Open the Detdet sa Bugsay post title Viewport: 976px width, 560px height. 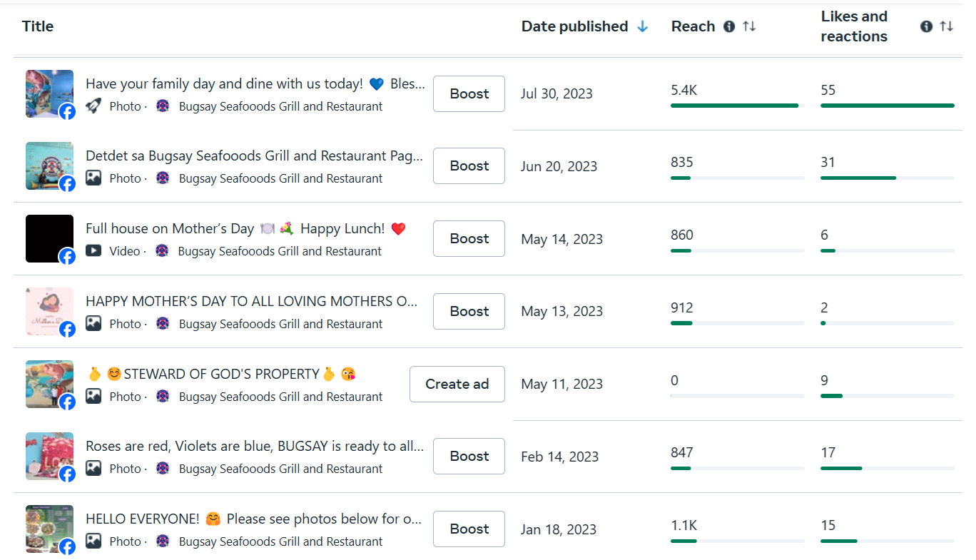click(254, 156)
